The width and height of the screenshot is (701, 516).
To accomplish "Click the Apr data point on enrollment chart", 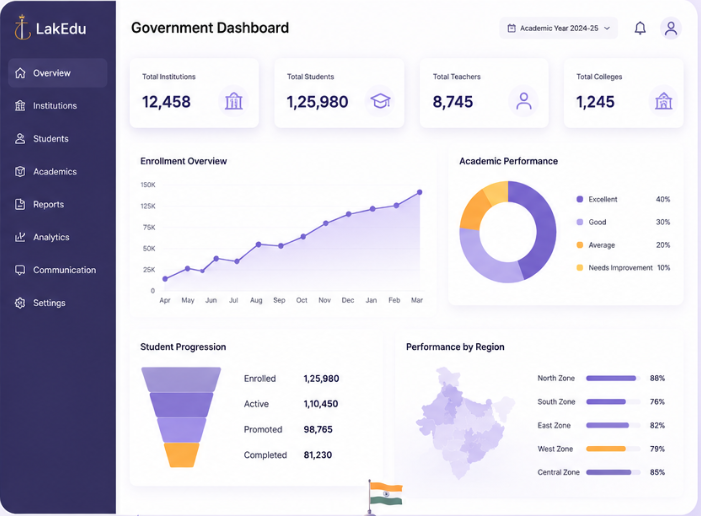I will 165,279.
